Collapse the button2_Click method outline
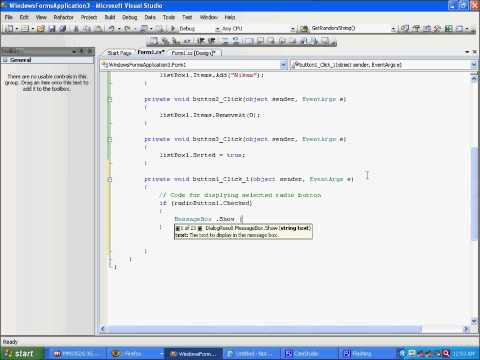Viewport: 480px width, 360px height. pos(110,99)
